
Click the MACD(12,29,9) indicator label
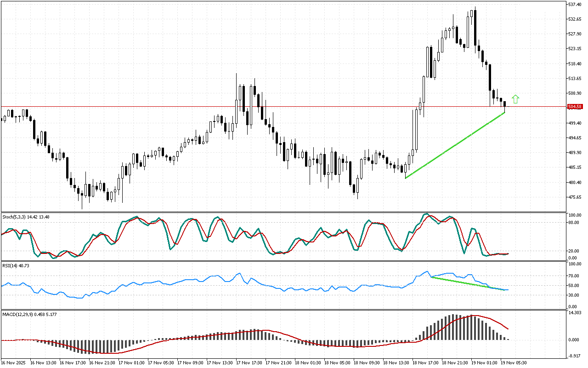(x=18, y=314)
